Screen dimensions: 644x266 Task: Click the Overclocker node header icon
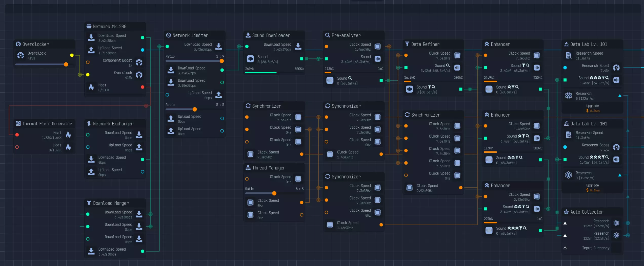pyautogui.click(x=18, y=44)
